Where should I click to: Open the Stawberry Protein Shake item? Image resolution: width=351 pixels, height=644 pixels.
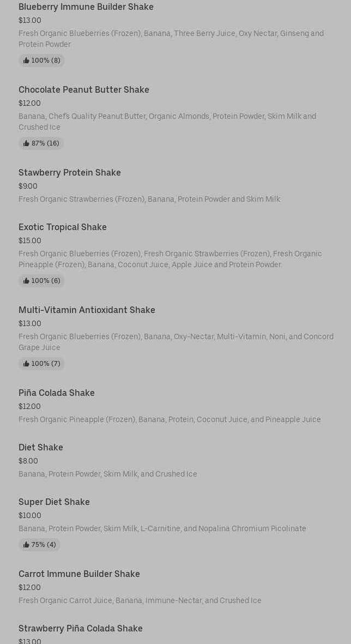70,172
